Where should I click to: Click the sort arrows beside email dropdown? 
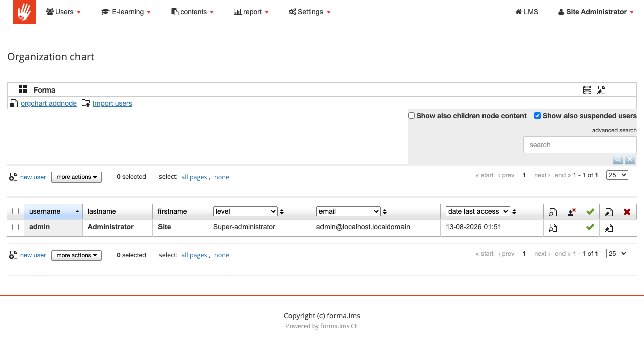385,212
